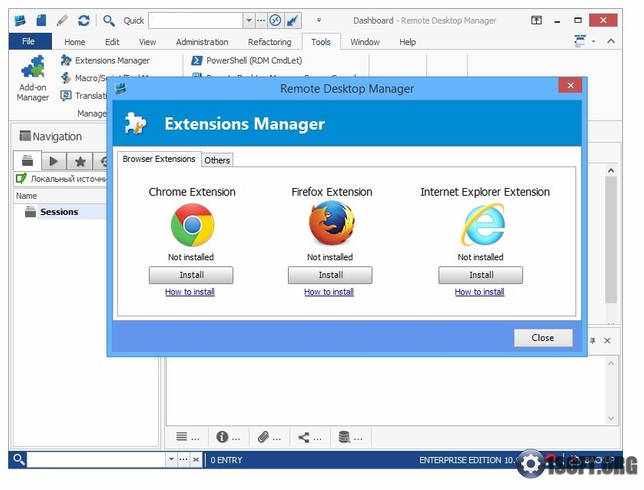Open How to install link for Internet Explorer
644x490 pixels.
coord(479,292)
